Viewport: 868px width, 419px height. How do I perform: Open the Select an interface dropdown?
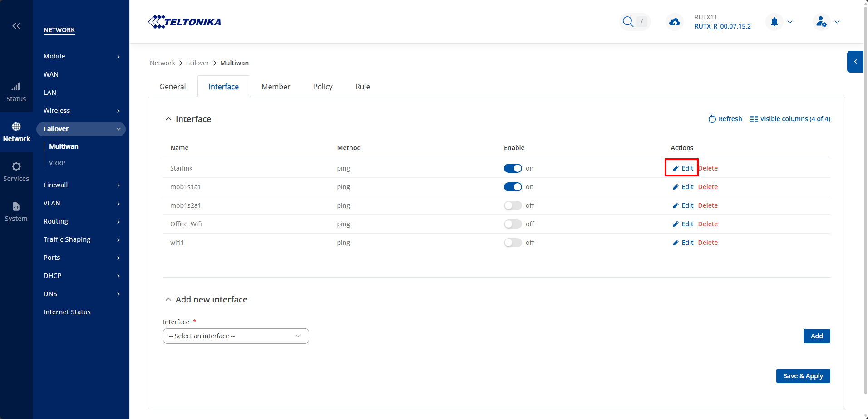click(x=236, y=336)
